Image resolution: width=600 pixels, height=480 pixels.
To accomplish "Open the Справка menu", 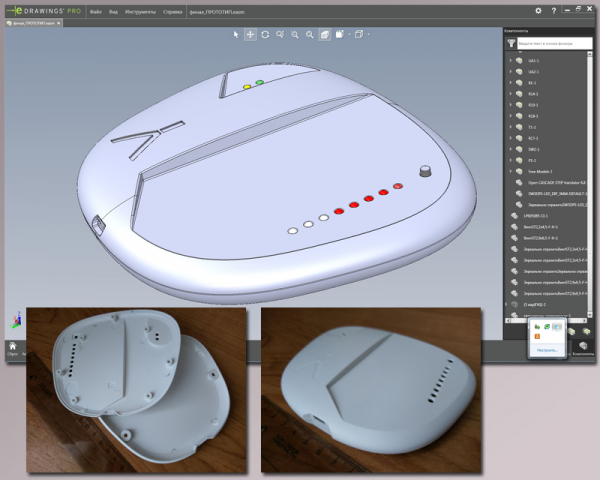I will pyautogui.click(x=172, y=12).
